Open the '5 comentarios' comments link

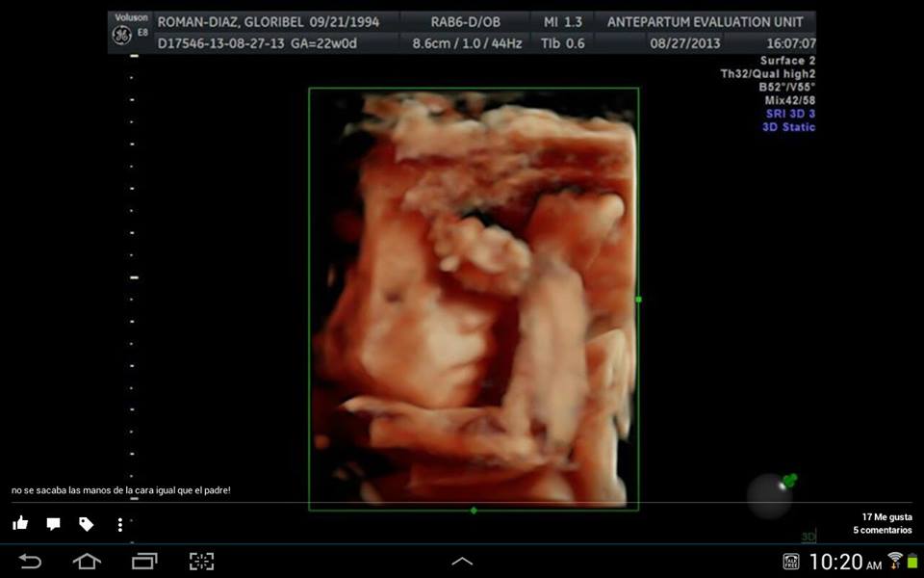click(x=882, y=531)
